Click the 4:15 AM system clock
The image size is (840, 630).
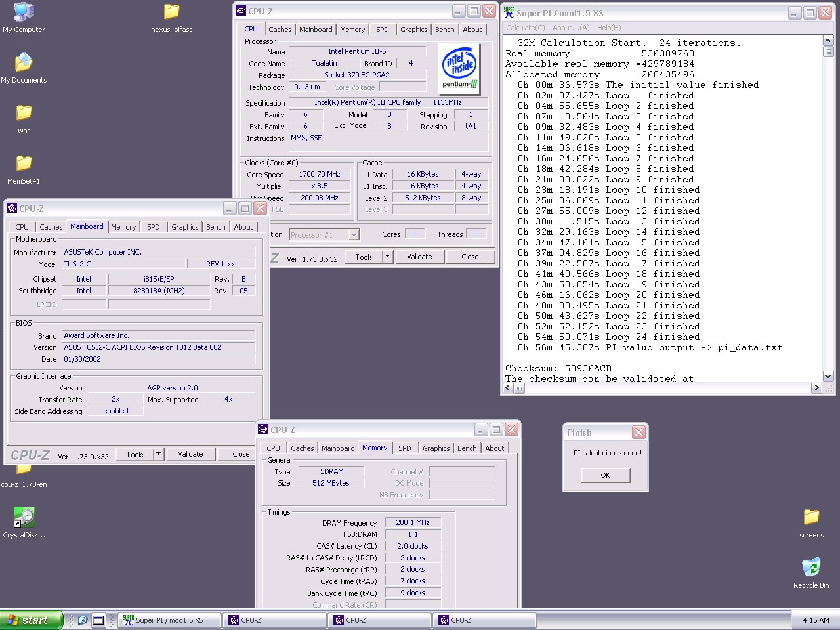[x=816, y=619]
